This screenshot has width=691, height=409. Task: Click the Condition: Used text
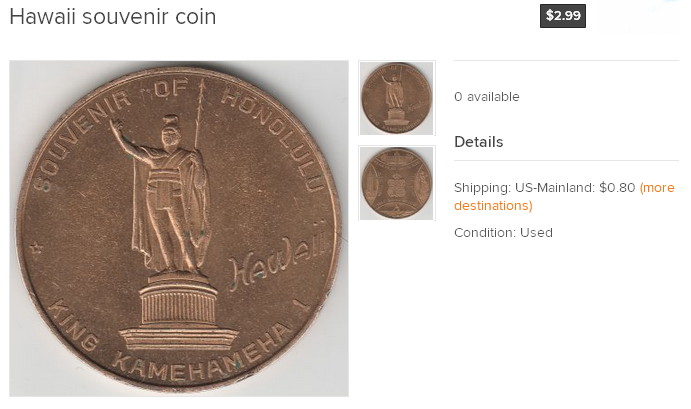point(503,232)
